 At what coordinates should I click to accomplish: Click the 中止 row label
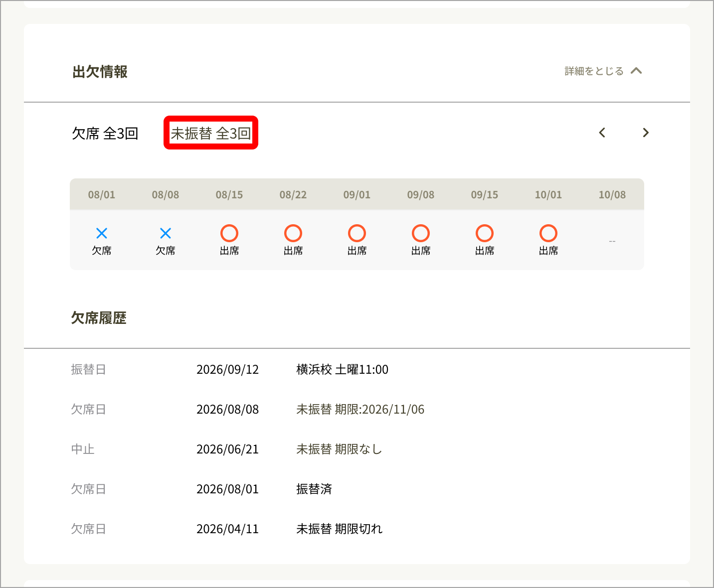[83, 449]
